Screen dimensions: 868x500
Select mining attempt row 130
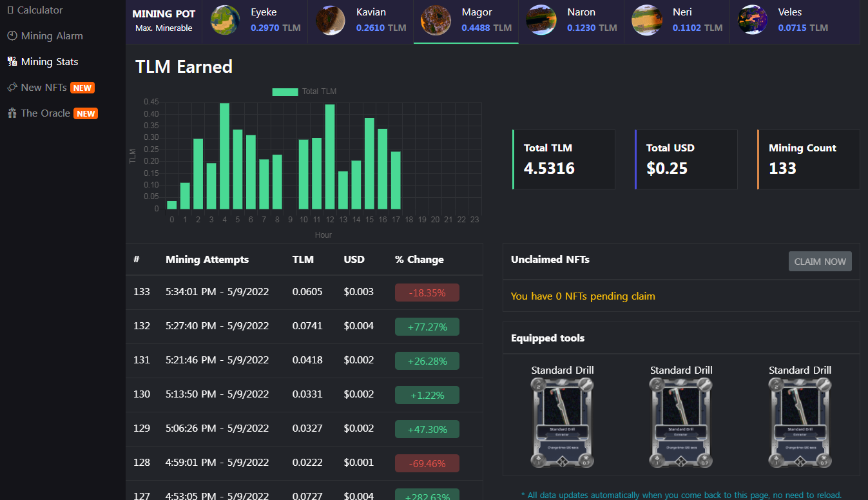[304, 395]
